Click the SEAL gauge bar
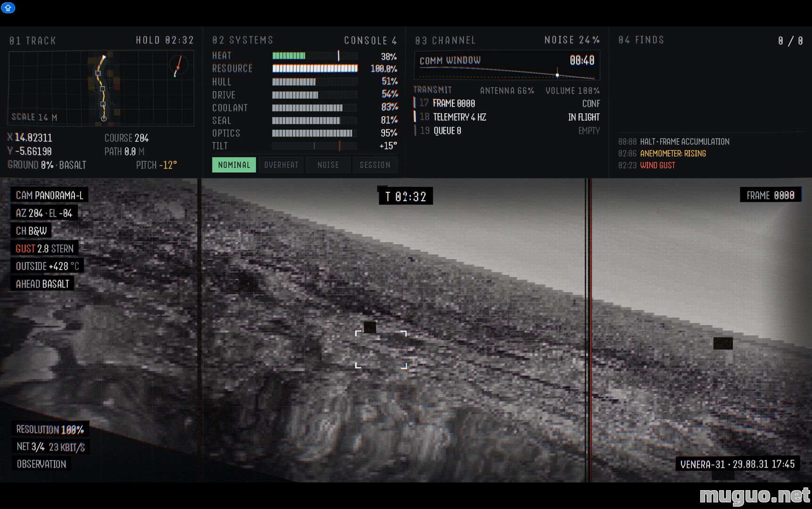This screenshot has height=509, width=812. [315, 120]
